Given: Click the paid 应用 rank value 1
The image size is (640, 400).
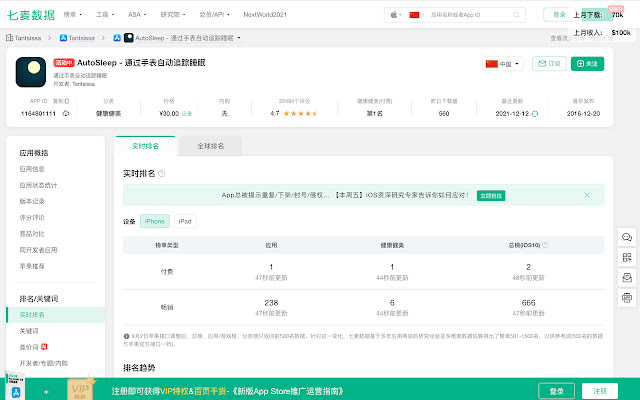Looking at the screenshot, I should coord(271,267).
